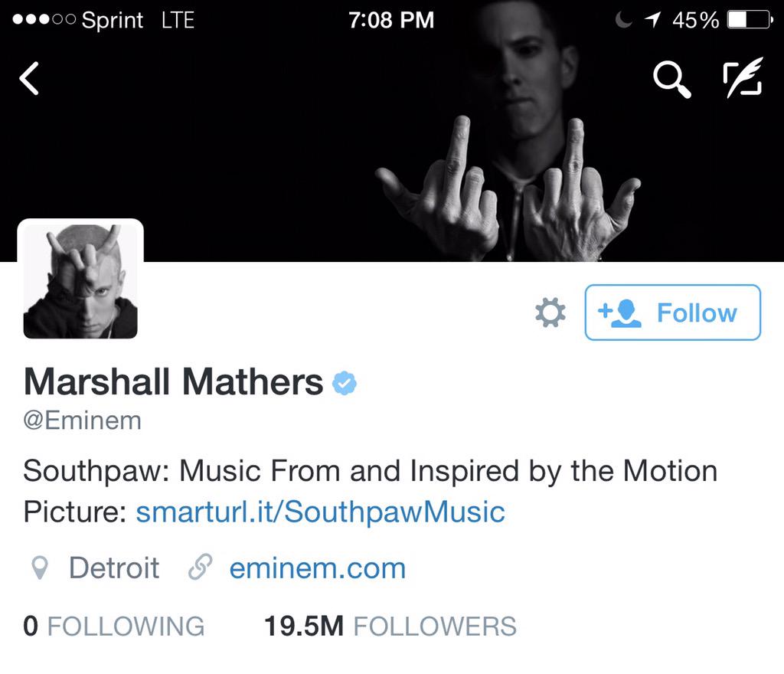Tap the blue verified badge
784x674 pixels.
pos(344,383)
